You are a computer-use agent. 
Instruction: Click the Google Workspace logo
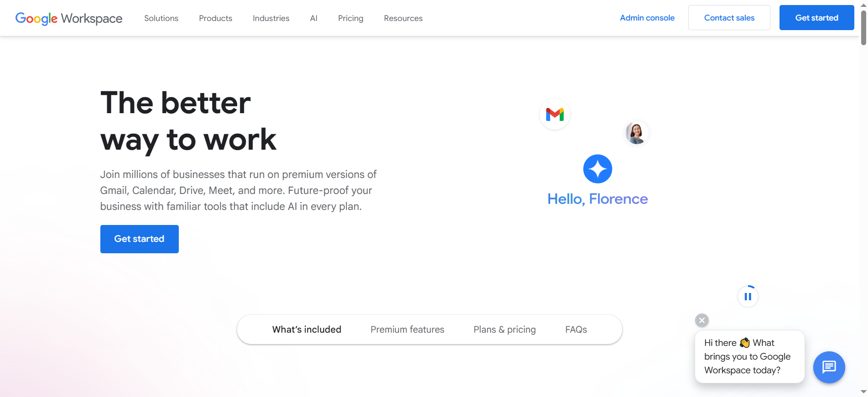pyautogui.click(x=68, y=18)
